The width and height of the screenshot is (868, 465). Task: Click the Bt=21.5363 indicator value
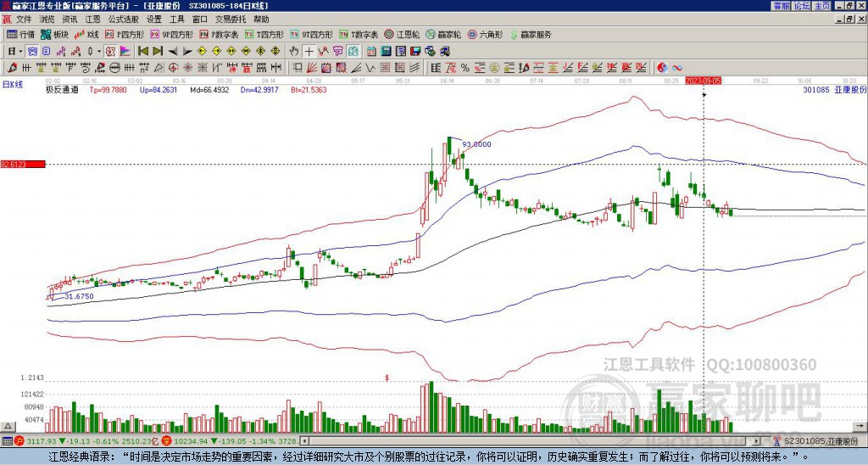click(x=309, y=89)
